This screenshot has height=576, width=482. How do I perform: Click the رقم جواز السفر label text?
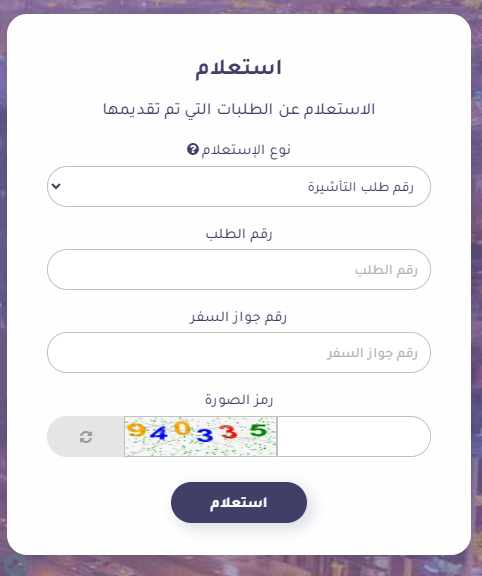point(238,317)
